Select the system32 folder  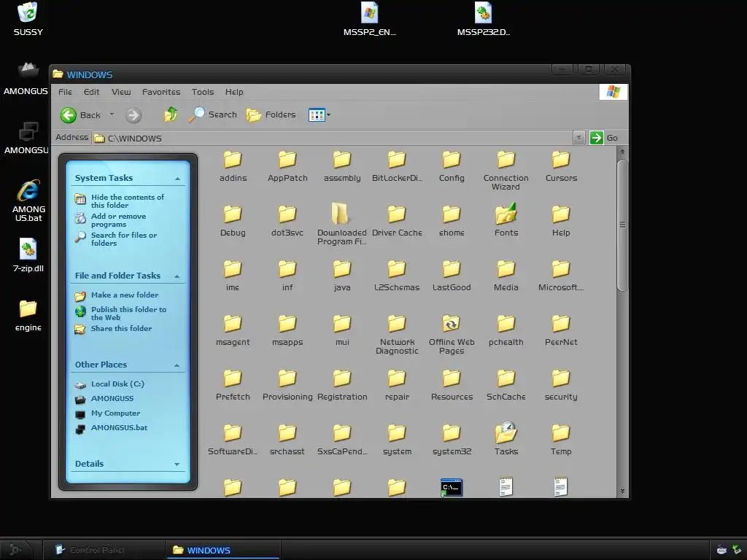pyautogui.click(x=452, y=439)
